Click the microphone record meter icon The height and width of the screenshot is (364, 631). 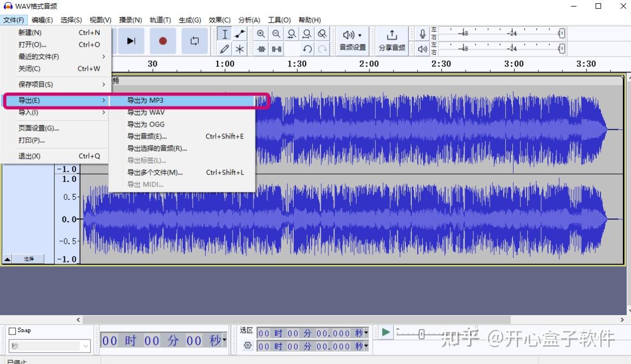(x=423, y=34)
